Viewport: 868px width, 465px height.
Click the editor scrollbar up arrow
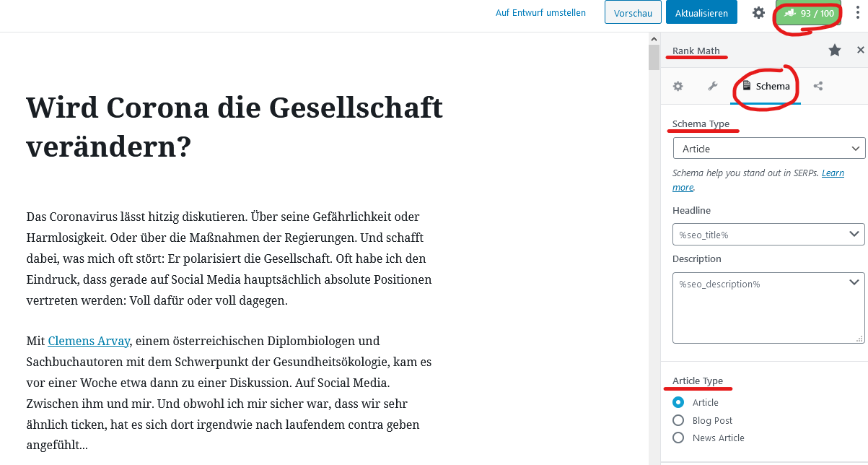coord(654,38)
